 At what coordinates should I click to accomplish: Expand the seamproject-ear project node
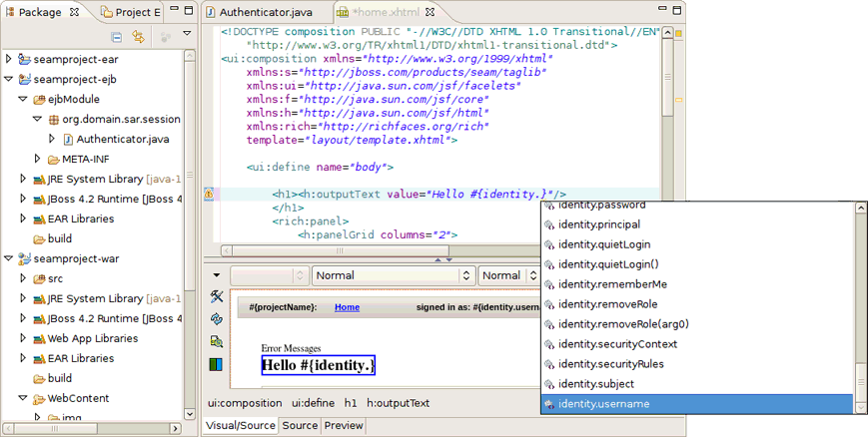8,59
